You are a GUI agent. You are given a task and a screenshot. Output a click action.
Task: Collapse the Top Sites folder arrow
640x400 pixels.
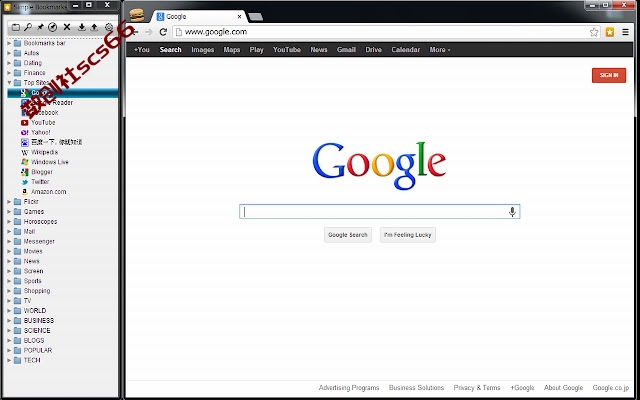coord(9,82)
